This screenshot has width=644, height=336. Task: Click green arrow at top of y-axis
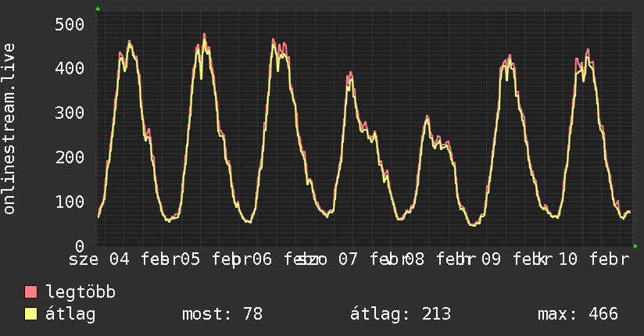pos(98,9)
